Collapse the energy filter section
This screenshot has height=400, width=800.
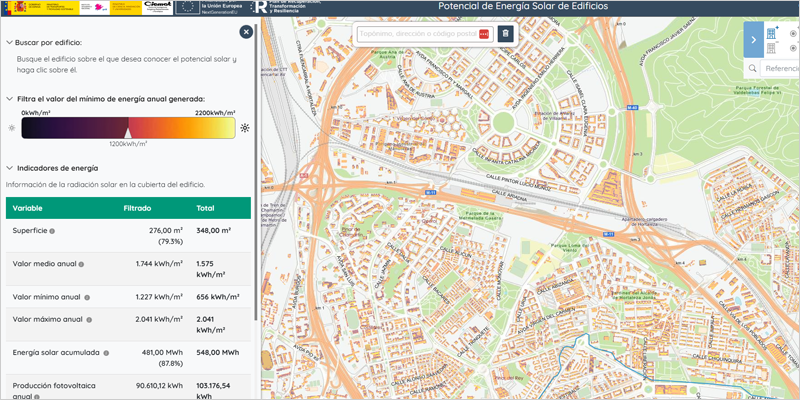9,99
